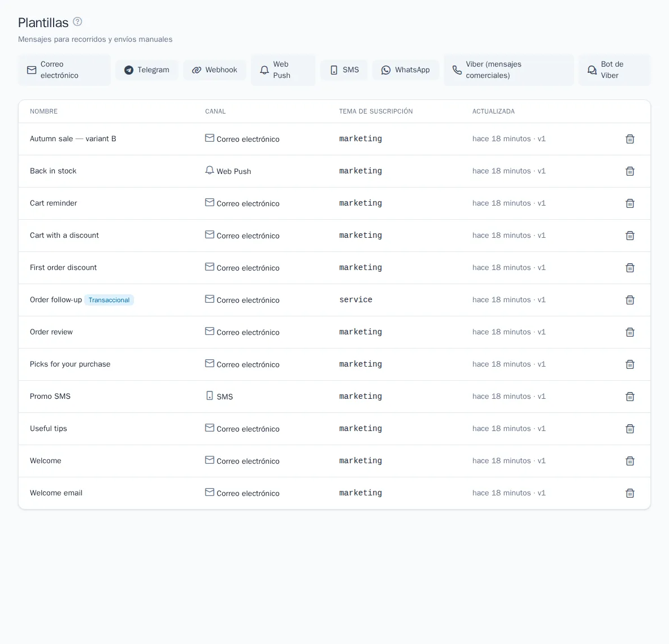Viewport: 669px width, 644px height.
Task: Open the Cart reminder template
Action: 53,203
